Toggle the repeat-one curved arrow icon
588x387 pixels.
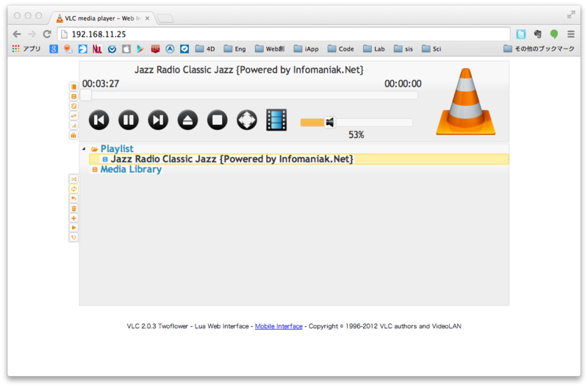[x=73, y=198]
